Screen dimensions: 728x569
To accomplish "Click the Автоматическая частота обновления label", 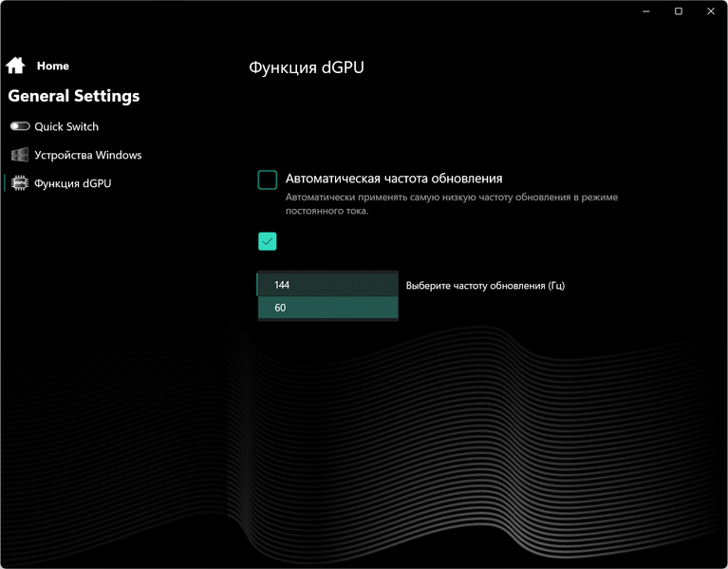I will (x=394, y=179).
